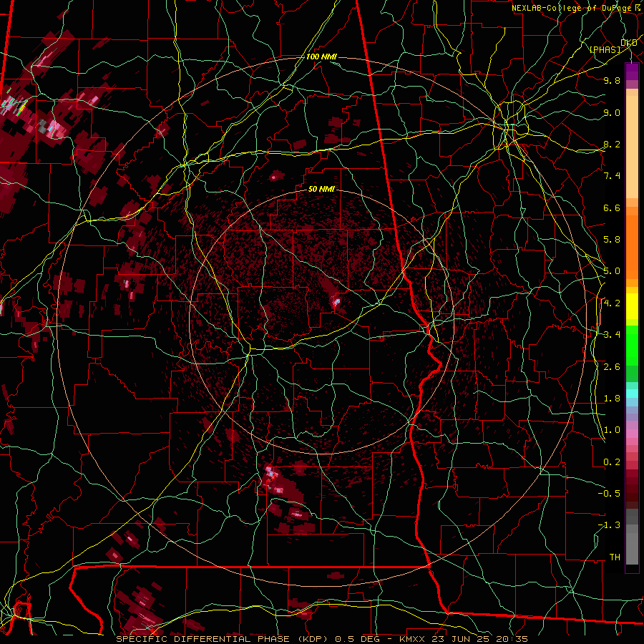Pick the bright yellow segment of the legend
The width and height of the screenshot is (644, 644).
(632, 306)
